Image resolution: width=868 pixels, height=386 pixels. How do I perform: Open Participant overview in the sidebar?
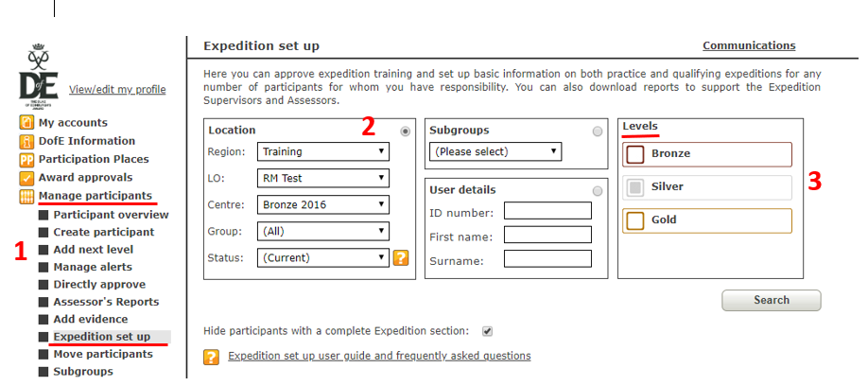pyautogui.click(x=111, y=215)
